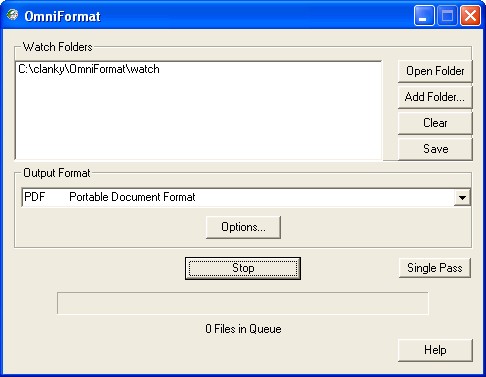Click the OmniFormat window title text
Screen dimensions: 486x377
coord(62,16)
